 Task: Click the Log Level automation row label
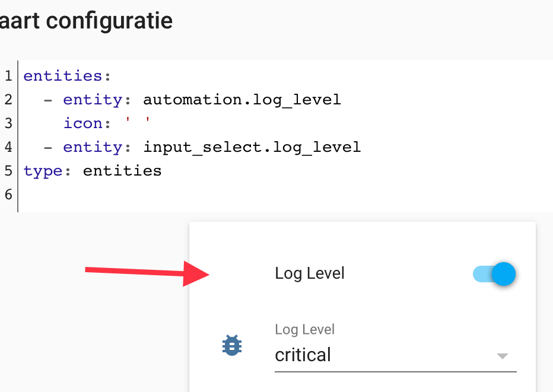(x=309, y=273)
